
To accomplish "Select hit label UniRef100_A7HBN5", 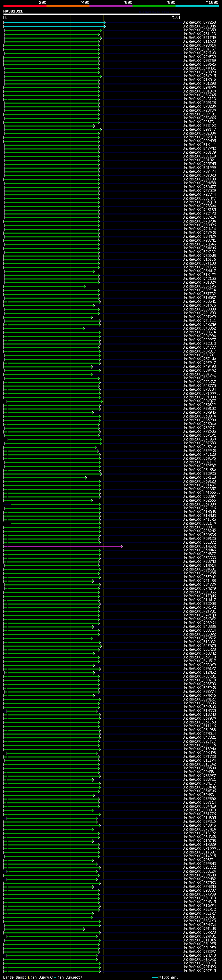I will point(199,886).
